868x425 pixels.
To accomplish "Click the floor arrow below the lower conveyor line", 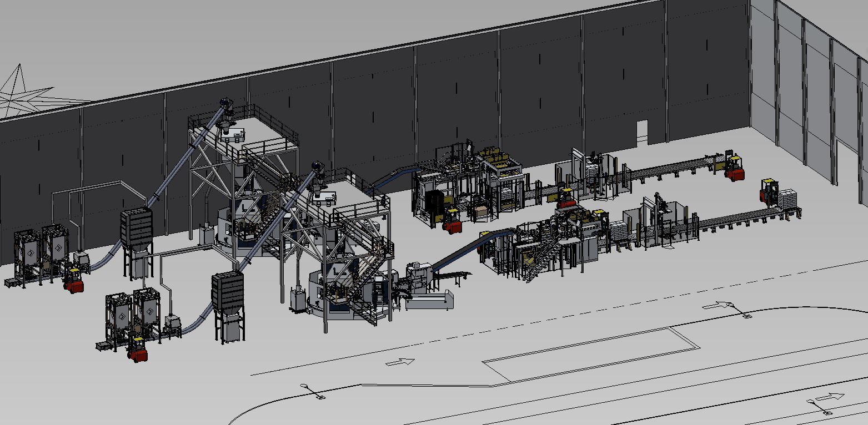I will coord(718,305).
